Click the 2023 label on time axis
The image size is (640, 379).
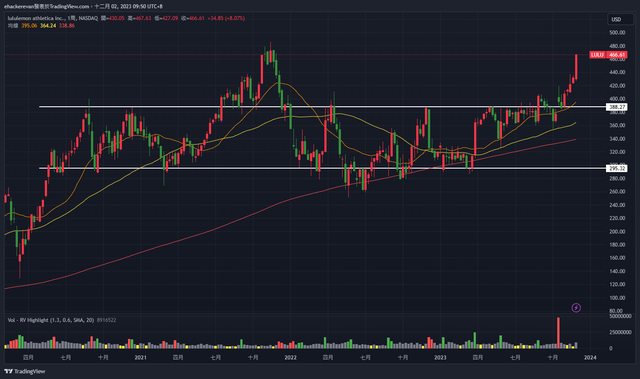pos(440,357)
